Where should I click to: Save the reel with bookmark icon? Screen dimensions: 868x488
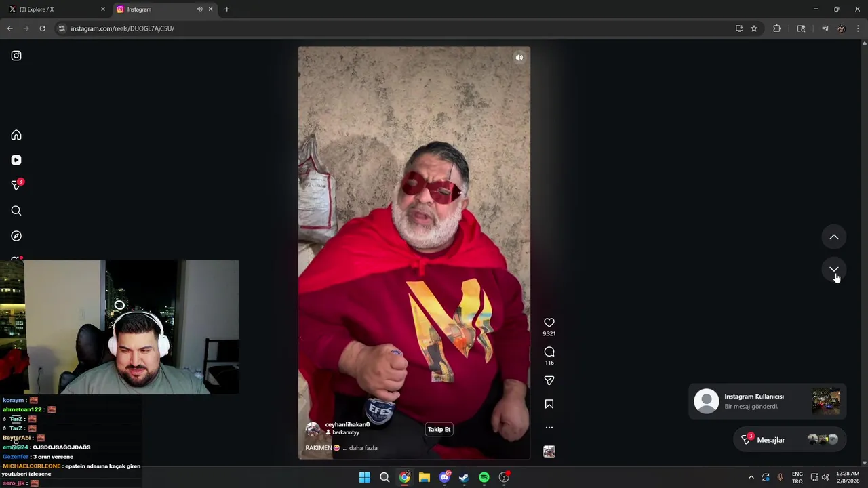[x=549, y=404]
